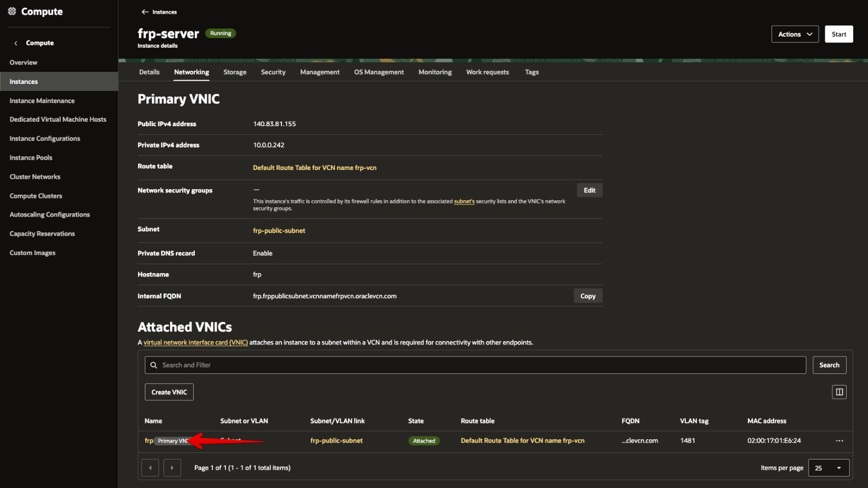Copy the internal FQDN
This screenshot has width=868, height=488.
pos(588,296)
